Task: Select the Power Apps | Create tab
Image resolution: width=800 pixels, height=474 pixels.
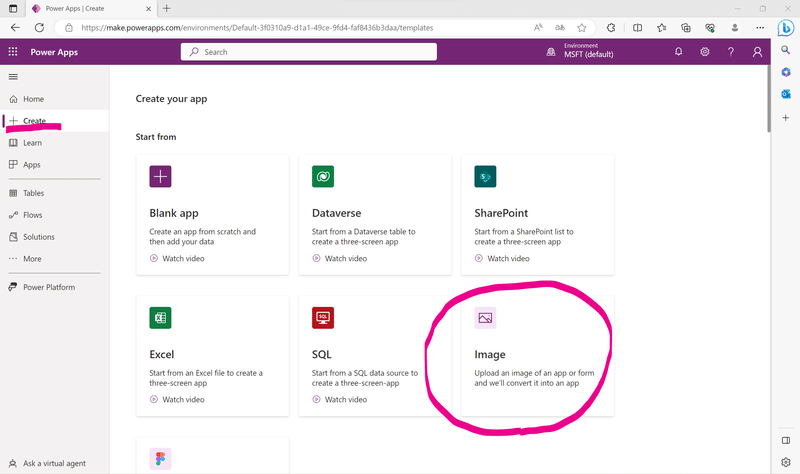Action: 90,9
